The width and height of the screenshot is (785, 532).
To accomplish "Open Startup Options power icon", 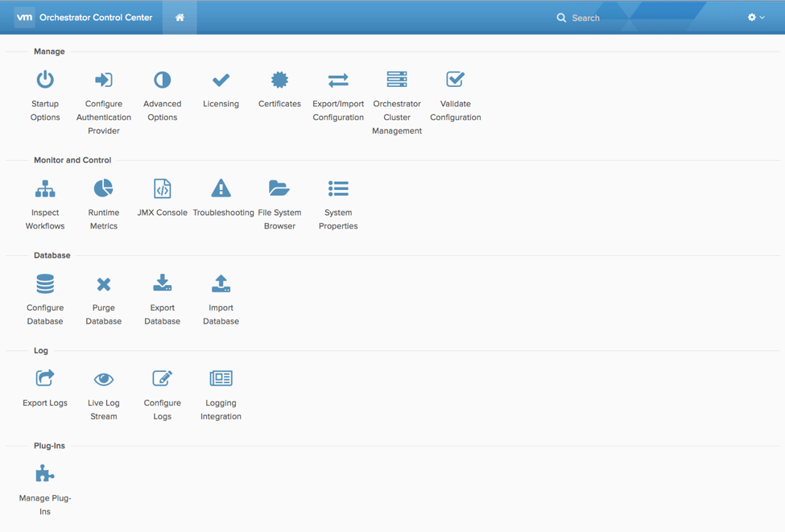I will [x=45, y=80].
